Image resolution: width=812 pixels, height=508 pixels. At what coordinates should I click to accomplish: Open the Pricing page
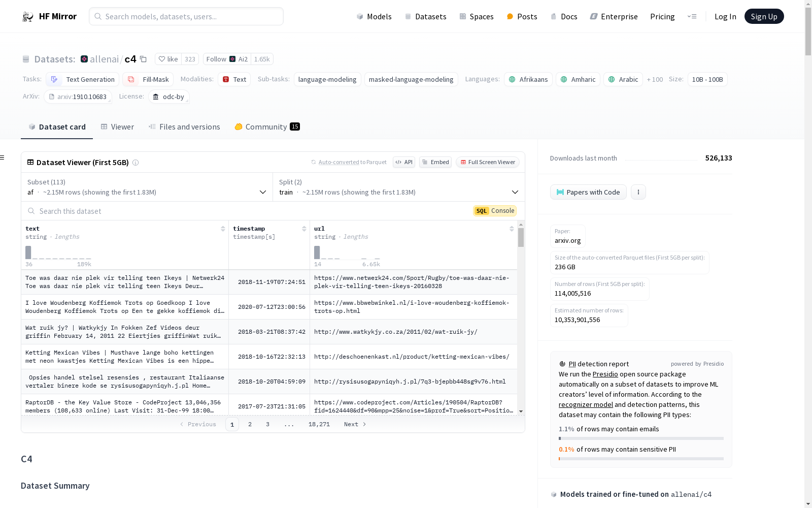[x=662, y=16]
